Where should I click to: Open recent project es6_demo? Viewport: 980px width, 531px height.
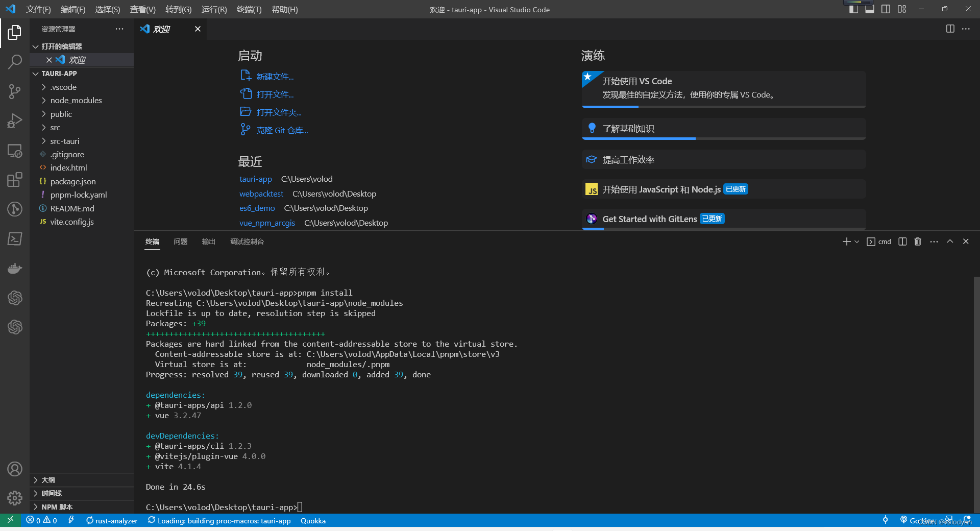coord(257,208)
